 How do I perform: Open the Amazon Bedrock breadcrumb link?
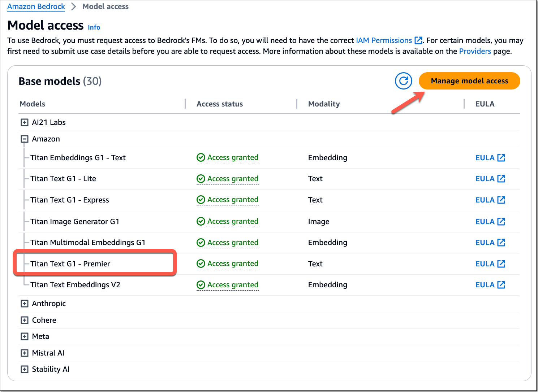[36, 6]
